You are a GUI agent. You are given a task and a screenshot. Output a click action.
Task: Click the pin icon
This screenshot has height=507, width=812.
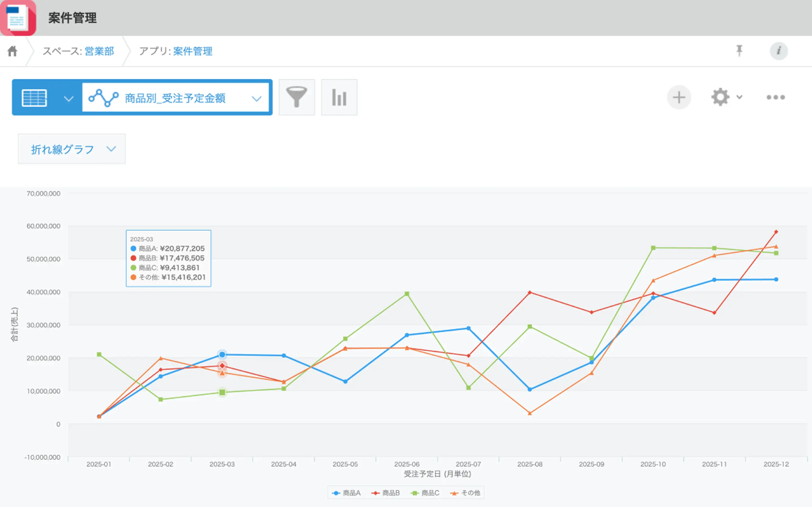click(739, 51)
